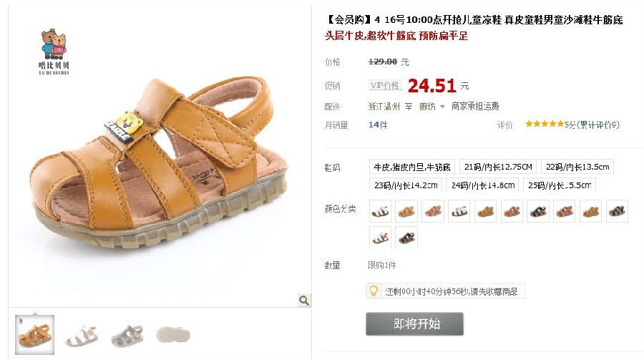Show the gray sandal thumbnail image
This screenshot has height=360, width=644.
(127, 335)
